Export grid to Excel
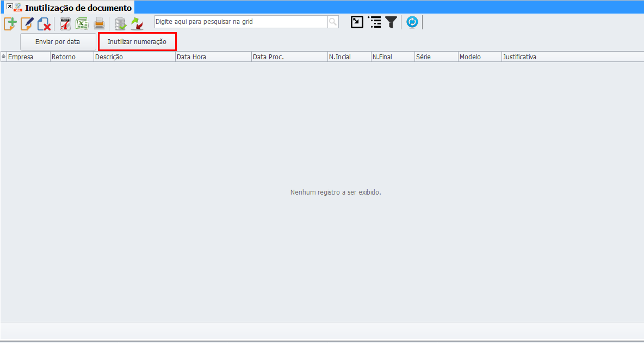Screen dimensions: 644x343 82,23
